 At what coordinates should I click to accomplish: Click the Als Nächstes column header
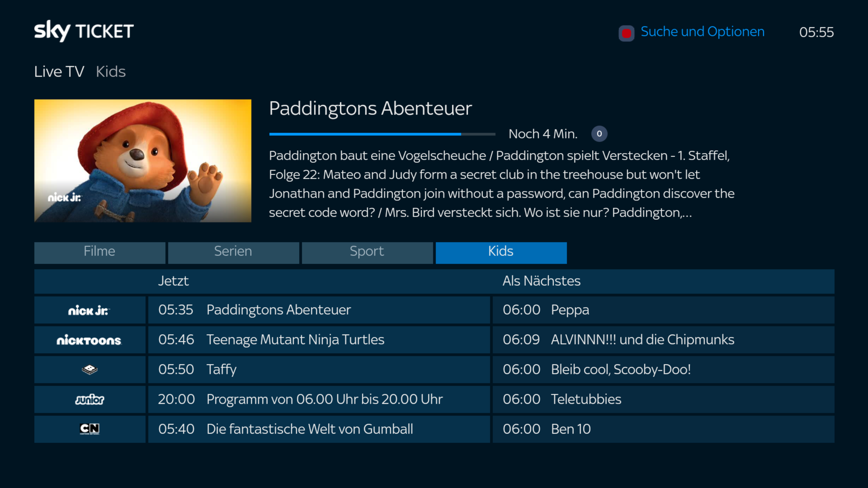tap(542, 281)
